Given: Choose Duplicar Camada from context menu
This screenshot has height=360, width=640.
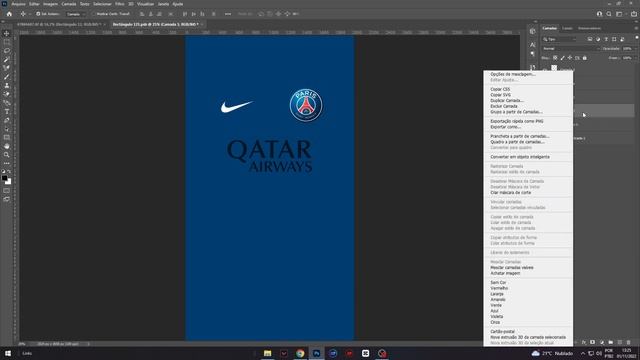Looking at the screenshot, I should (x=507, y=100).
